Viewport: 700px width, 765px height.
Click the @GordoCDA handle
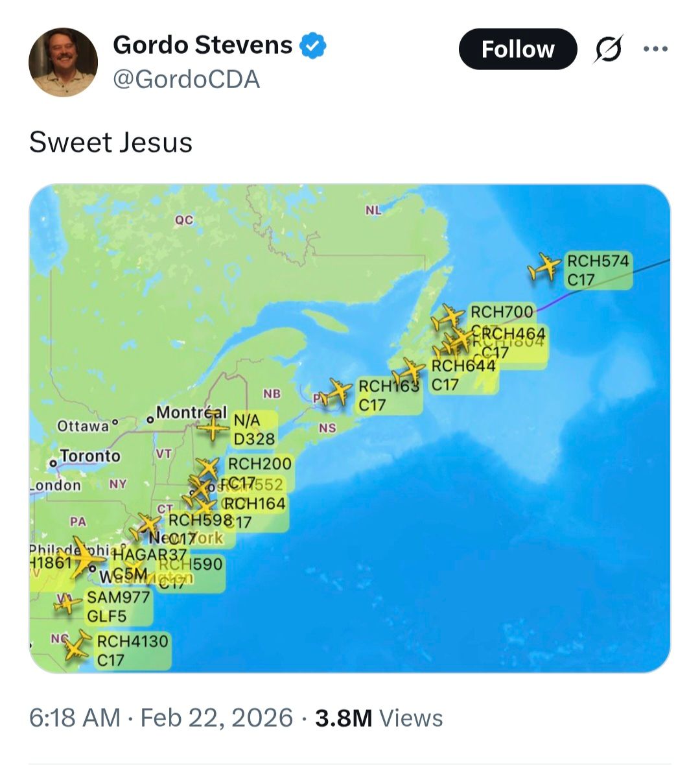tap(186, 80)
